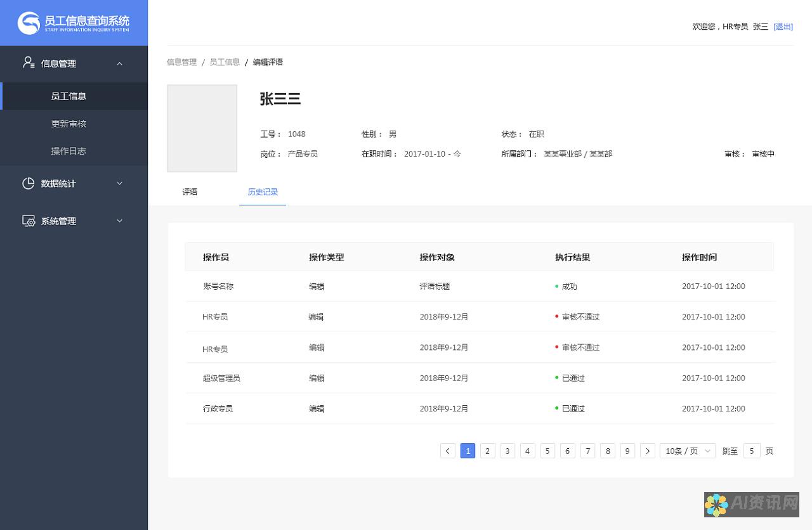Select page 6 in pagination
Viewport: 812px width, 530px height.
[x=568, y=451]
